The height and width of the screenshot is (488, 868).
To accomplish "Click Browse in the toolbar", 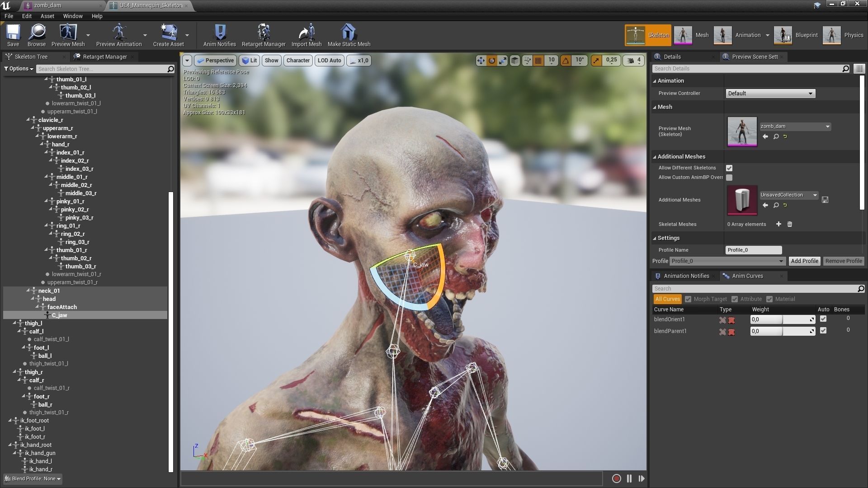I will (x=37, y=35).
